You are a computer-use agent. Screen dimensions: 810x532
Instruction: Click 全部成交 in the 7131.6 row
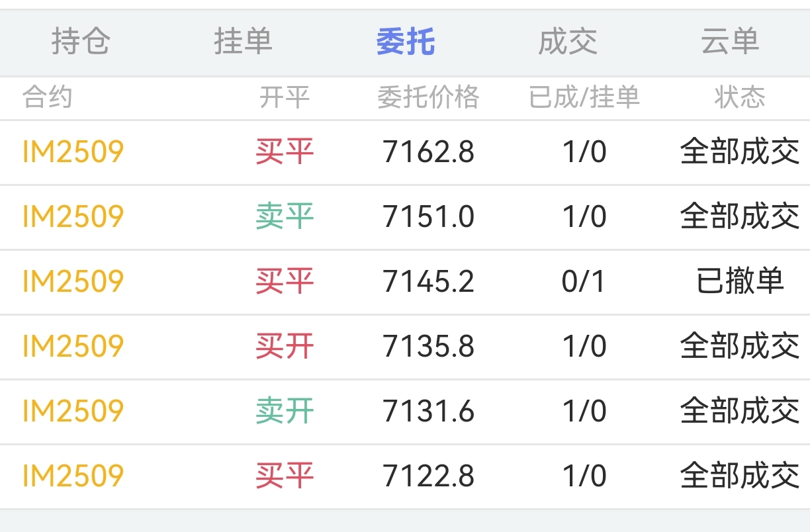740,411
